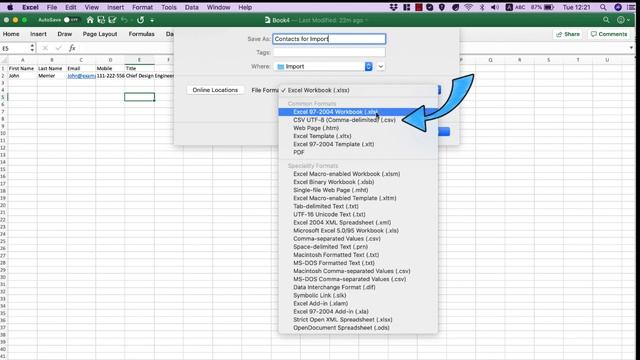Select Comma-separated Values (.csv) format

pos(358,239)
